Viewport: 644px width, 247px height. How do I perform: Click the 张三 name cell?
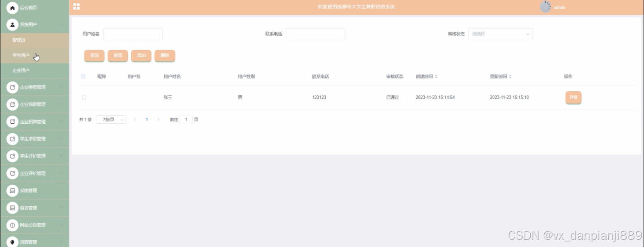tap(168, 98)
